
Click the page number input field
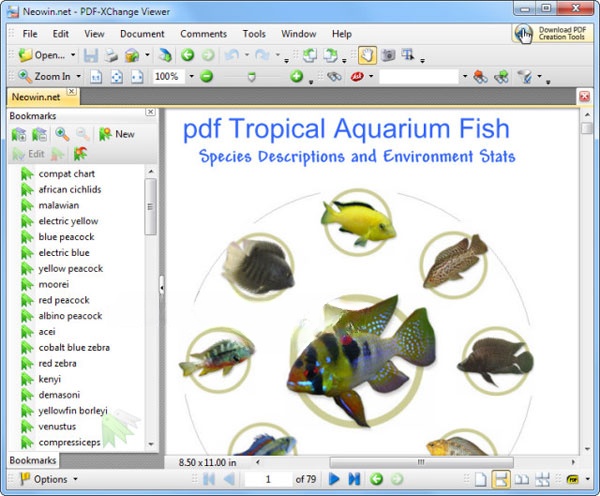click(x=268, y=479)
